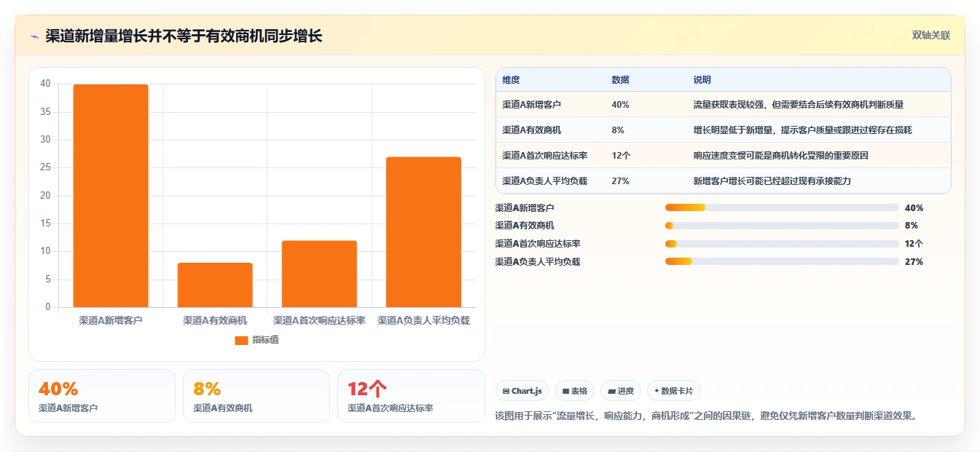
Task: Click the 8% cell in the table
Action: tap(618, 130)
